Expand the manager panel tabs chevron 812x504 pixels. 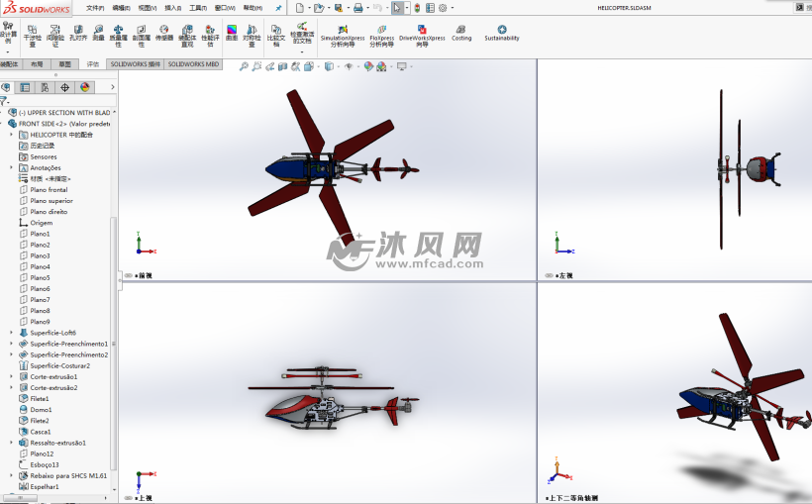coord(112,87)
